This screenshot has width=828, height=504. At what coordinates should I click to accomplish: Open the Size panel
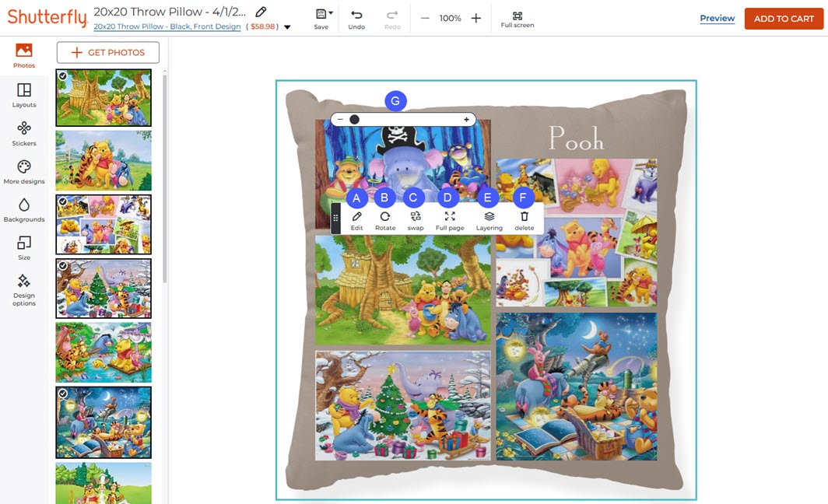[24, 248]
